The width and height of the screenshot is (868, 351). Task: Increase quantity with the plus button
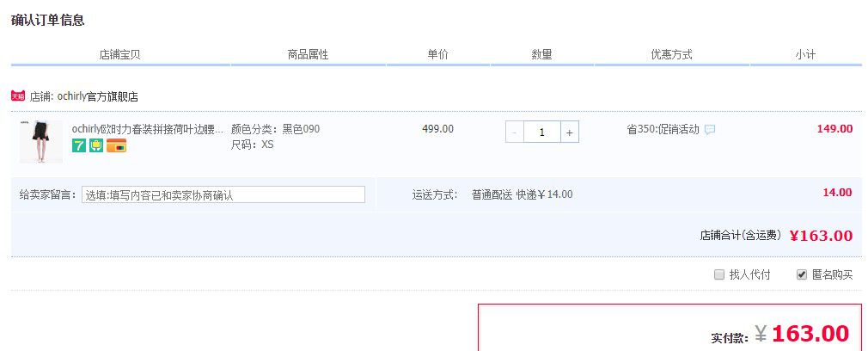(570, 132)
